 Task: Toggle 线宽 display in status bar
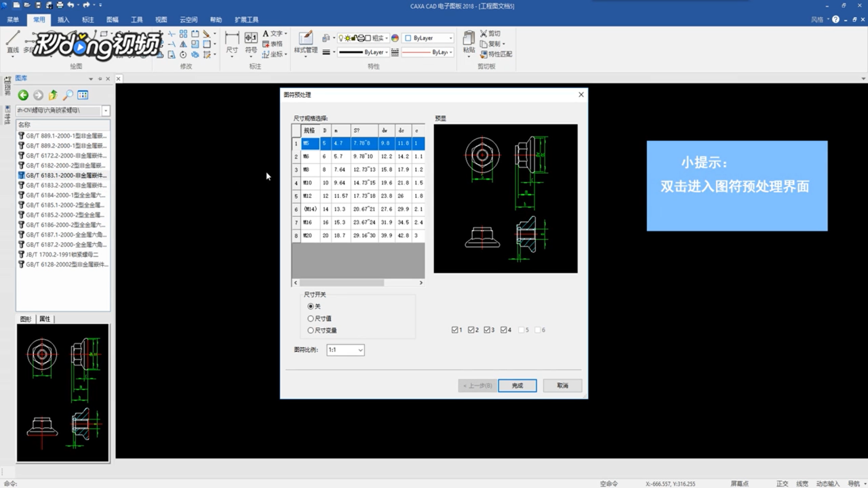[x=802, y=484]
